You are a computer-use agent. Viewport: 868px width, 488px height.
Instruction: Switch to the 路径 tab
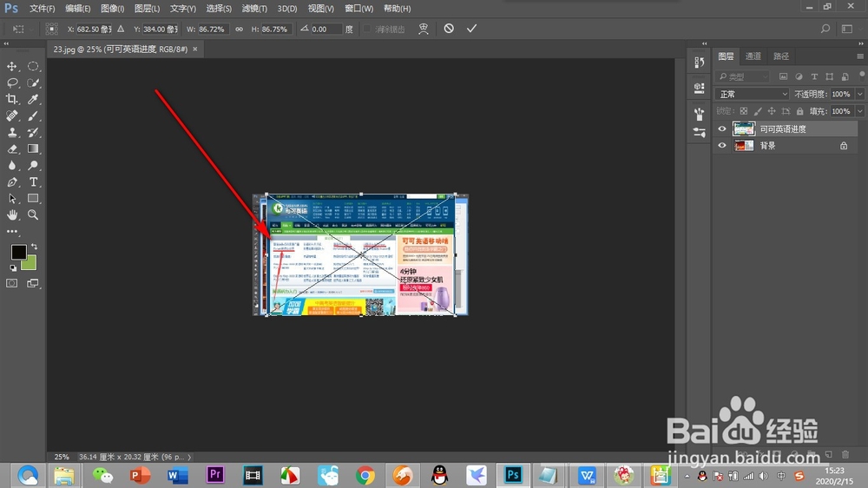pyautogui.click(x=781, y=56)
